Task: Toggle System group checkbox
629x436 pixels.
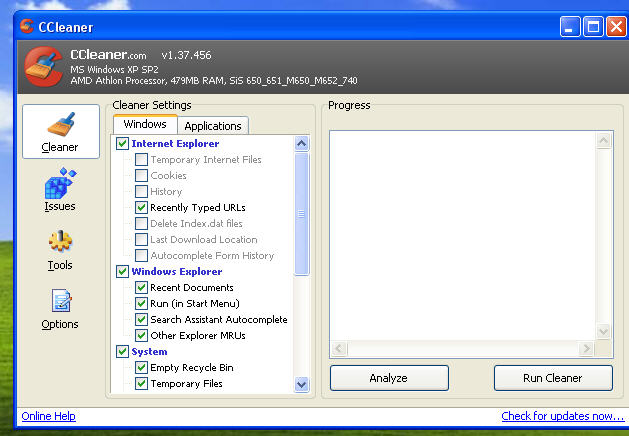Action: tap(122, 351)
